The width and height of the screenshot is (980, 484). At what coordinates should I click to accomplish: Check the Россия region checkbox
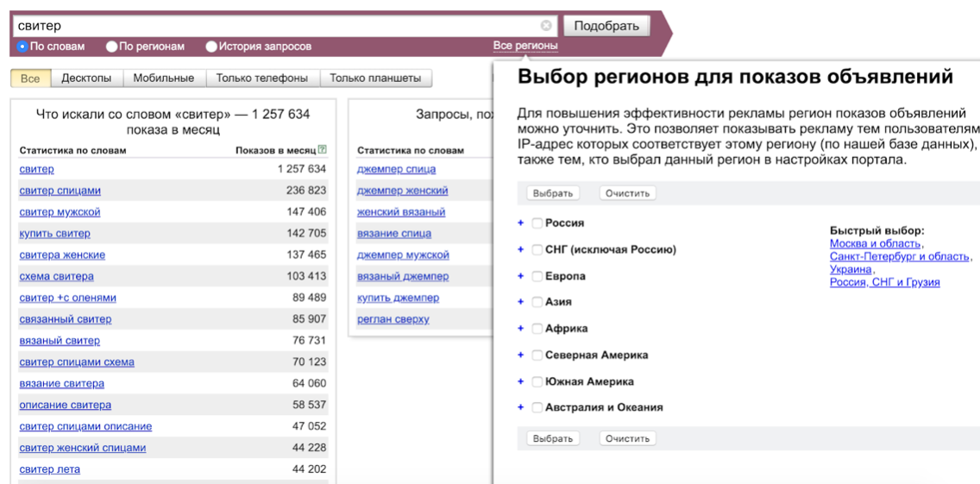pyautogui.click(x=537, y=223)
